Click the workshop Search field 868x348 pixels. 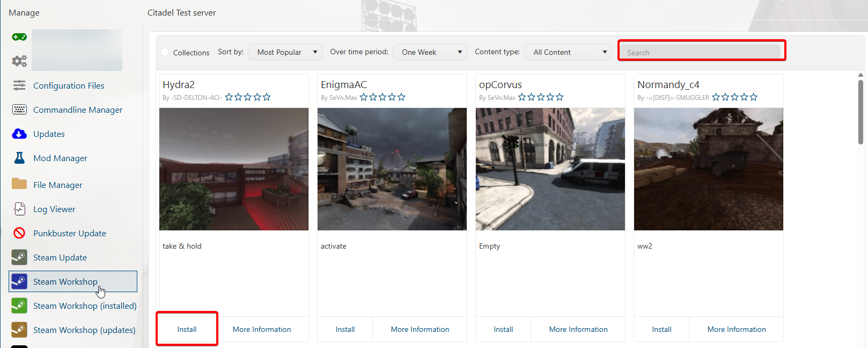(x=701, y=52)
